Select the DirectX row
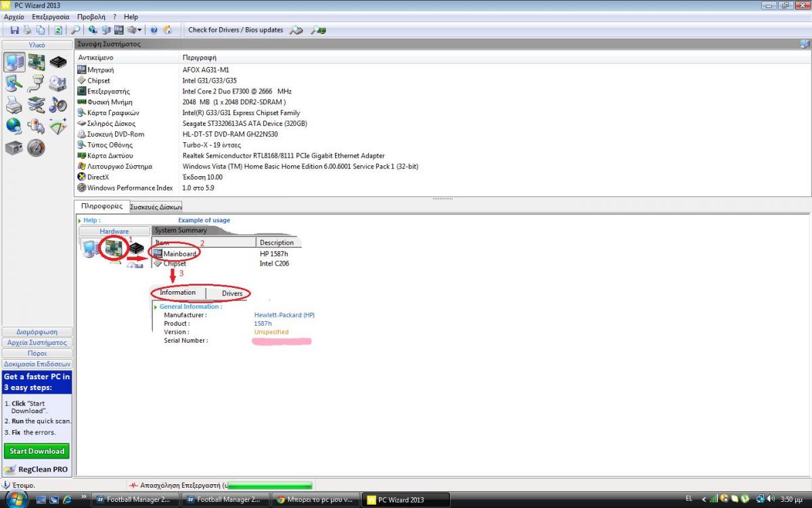This screenshot has height=508, width=812. point(443,177)
